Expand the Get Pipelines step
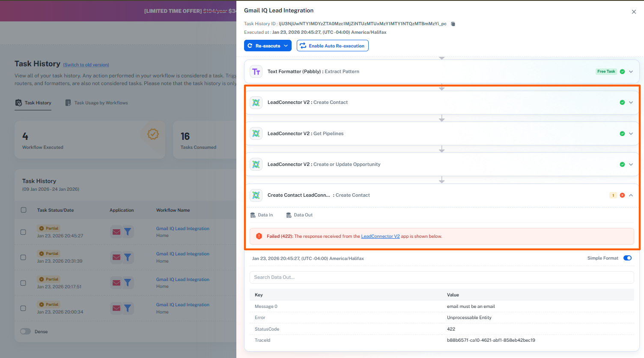The image size is (644, 358). (631, 133)
